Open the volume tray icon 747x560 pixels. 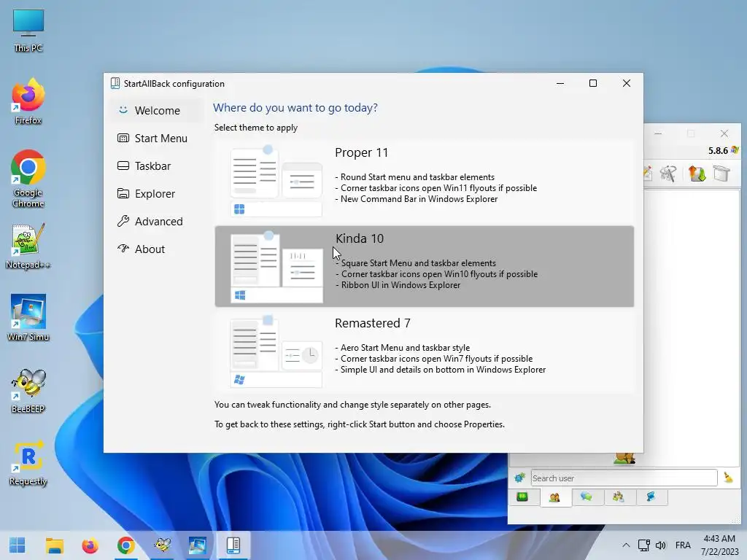(660, 545)
